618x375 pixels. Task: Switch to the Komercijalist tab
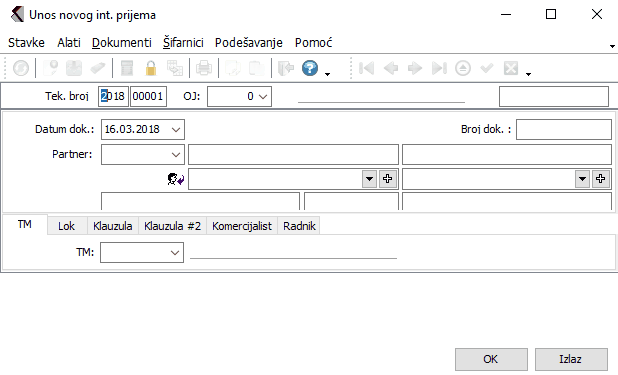tap(242, 226)
